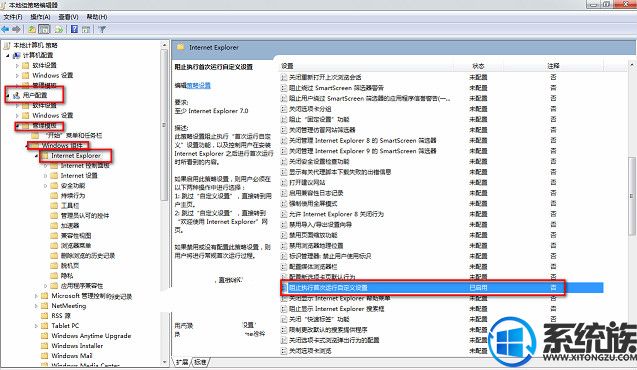Sort by the 状态 column header

click(x=478, y=66)
